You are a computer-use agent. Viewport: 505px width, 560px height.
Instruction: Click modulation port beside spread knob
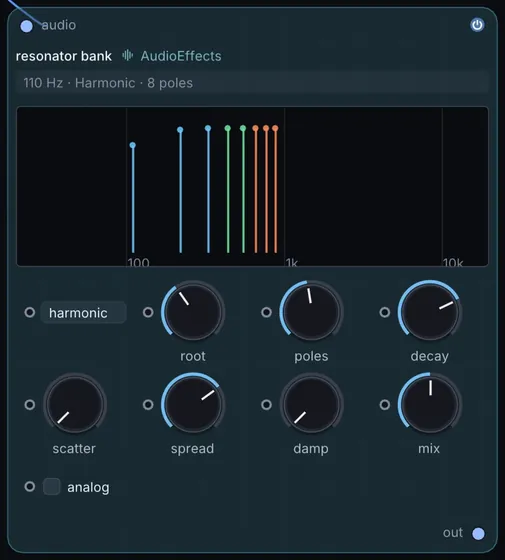point(148,405)
